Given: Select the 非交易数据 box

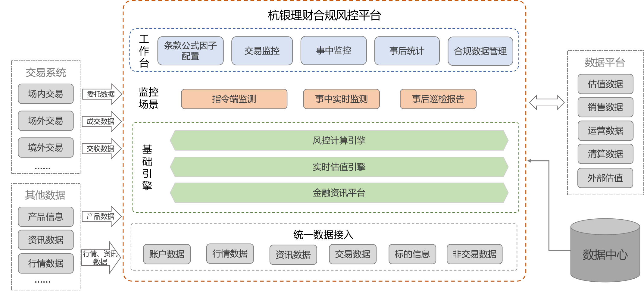Looking at the screenshot, I should coord(474,254).
